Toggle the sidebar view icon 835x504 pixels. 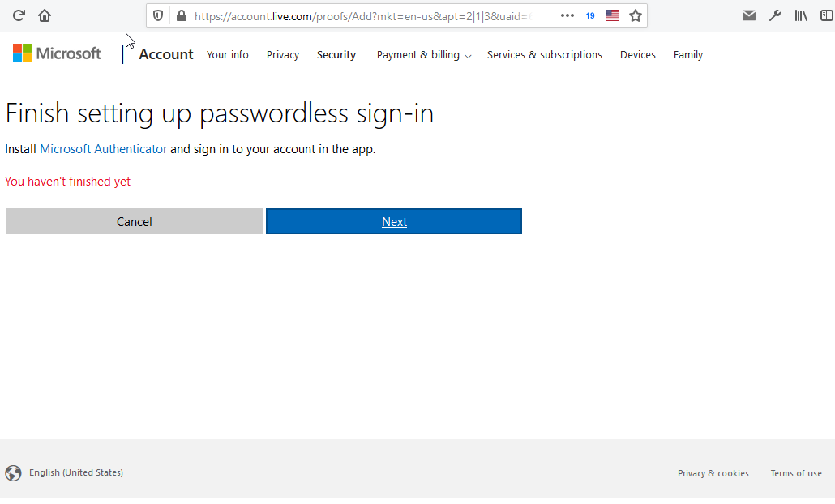pyautogui.click(x=826, y=14)
